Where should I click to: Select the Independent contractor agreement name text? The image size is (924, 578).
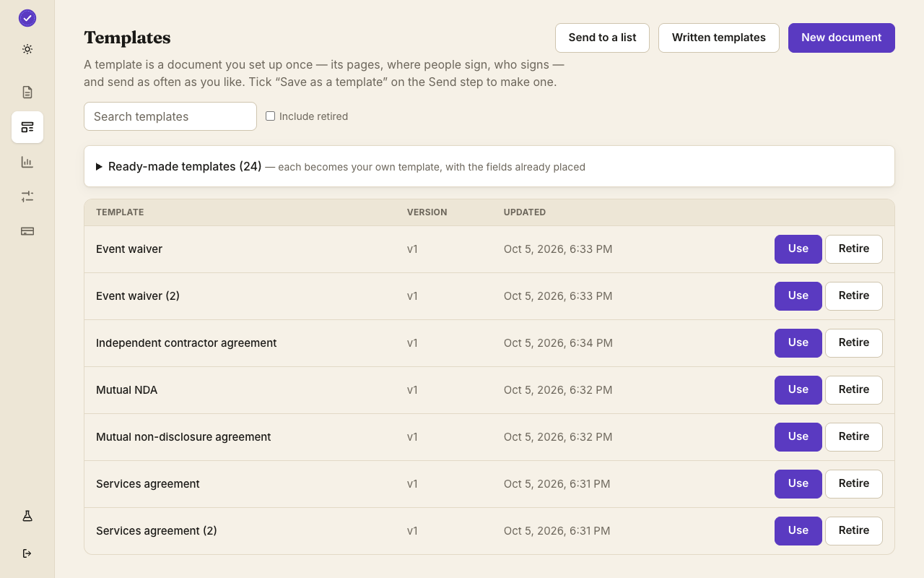(x=186, y=343)
